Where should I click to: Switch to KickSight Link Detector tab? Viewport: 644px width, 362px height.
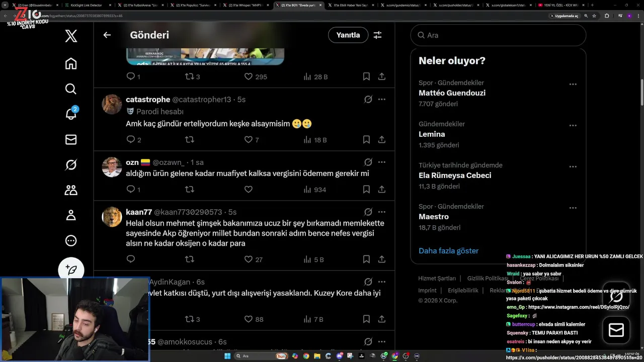88,5
